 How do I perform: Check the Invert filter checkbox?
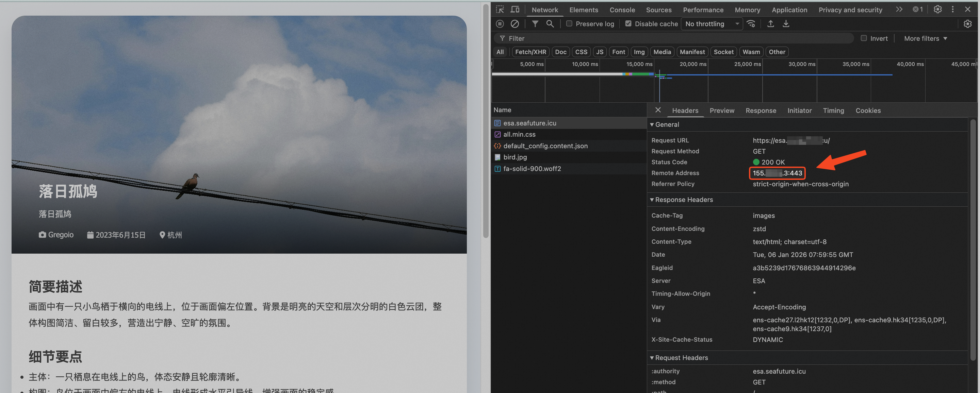click(x=864, y=38)
